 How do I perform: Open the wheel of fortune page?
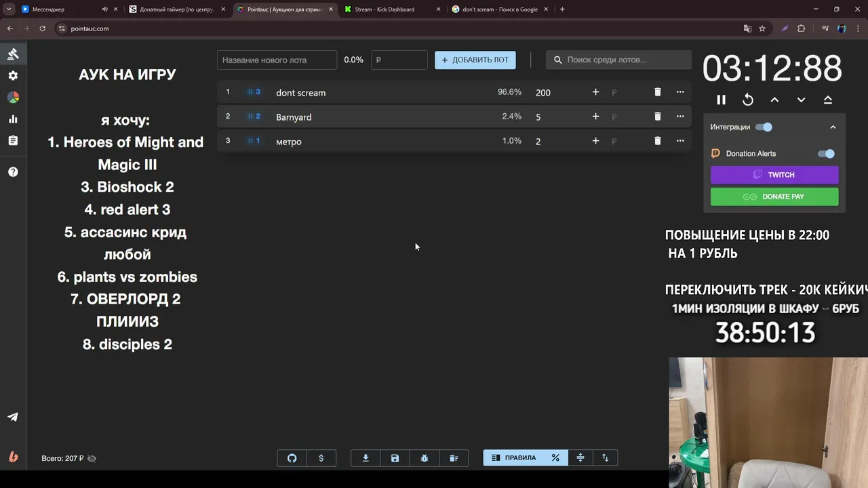coord(13,98)
